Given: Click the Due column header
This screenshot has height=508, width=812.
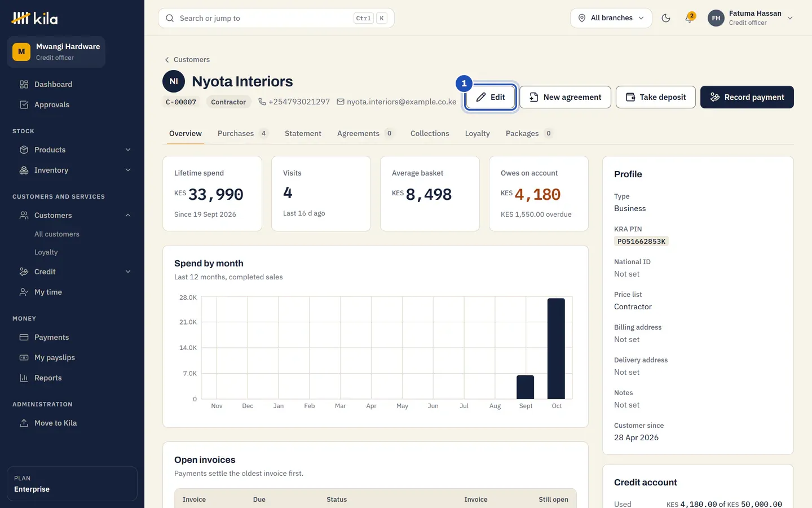Looking at the screenshot, I should click(x=259, y=500).
